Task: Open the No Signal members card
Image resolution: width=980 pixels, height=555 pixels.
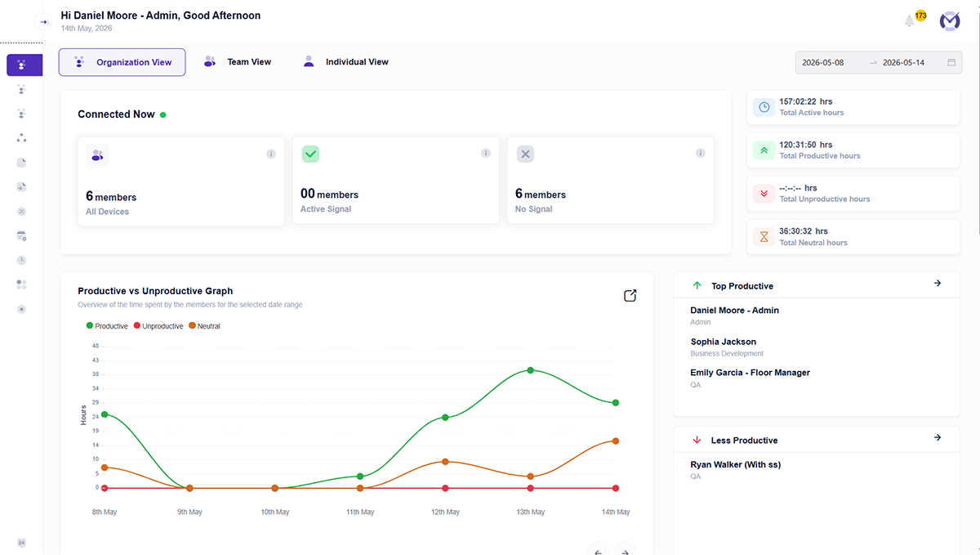Action: click(610, 180)
